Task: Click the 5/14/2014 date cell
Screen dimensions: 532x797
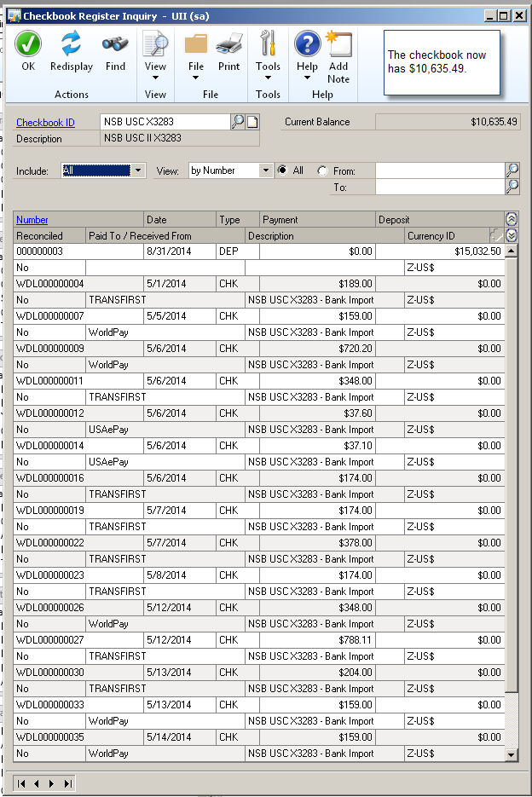Action: (x=180, y=737)
